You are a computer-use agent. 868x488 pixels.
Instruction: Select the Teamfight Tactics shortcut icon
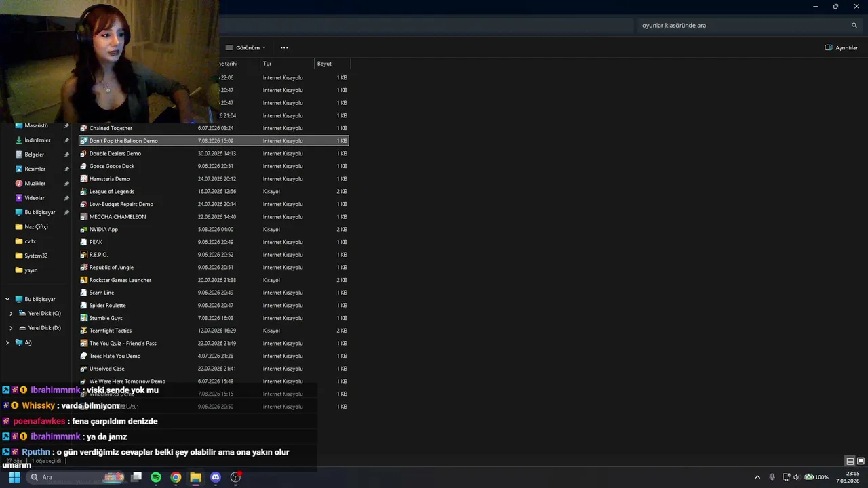point(84,331)
